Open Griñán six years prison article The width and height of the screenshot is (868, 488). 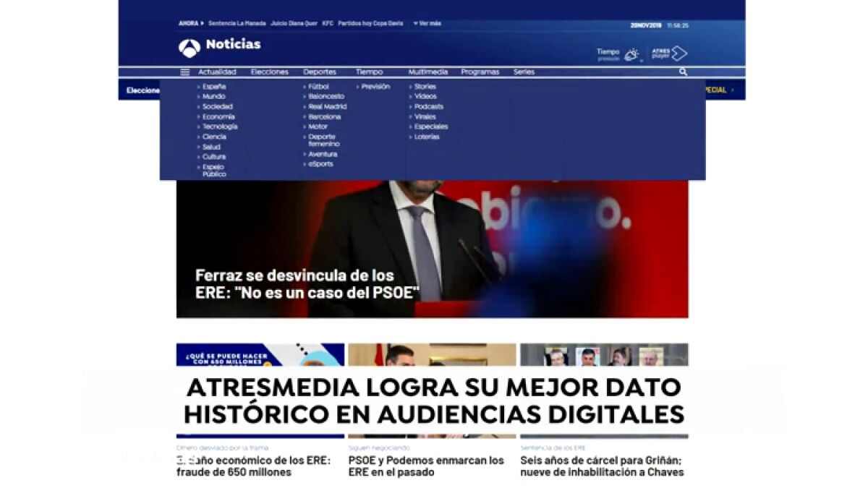click(x=601, y=466)
